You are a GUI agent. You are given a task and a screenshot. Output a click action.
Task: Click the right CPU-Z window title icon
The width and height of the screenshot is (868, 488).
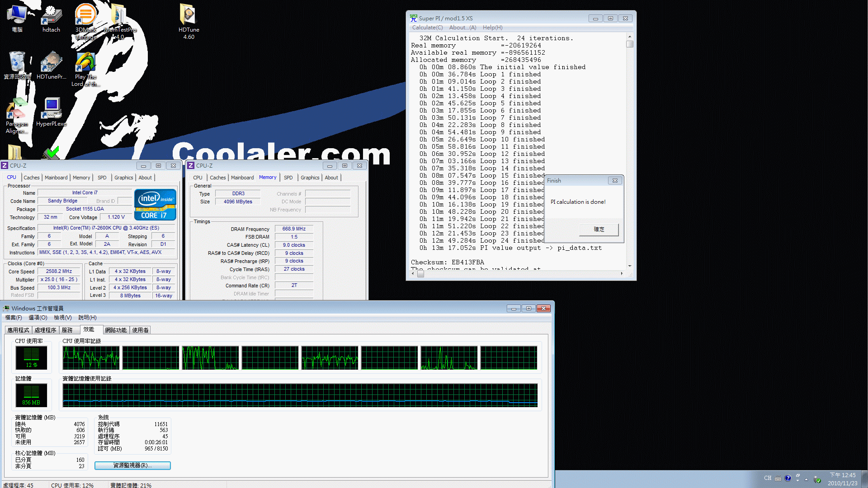[x=191, y=166]
